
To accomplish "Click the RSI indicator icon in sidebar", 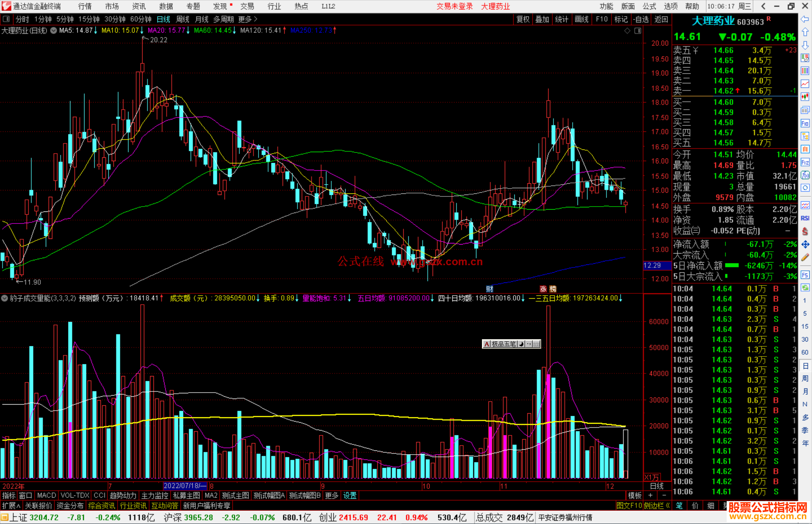I will coord(805,218).
